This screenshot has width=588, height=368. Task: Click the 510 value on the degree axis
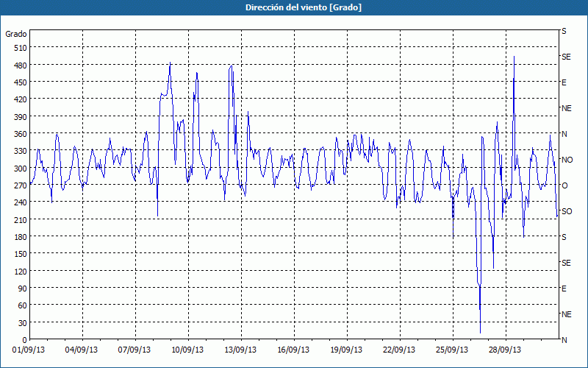(x=21, y=48)
